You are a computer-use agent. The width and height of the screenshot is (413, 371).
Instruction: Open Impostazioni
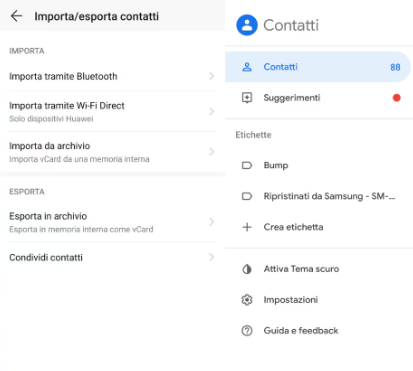319,300
